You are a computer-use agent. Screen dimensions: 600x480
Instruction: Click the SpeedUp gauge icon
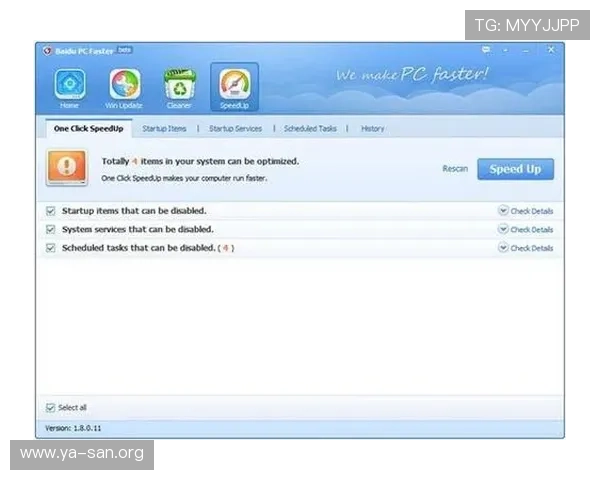tap(234, 85)
